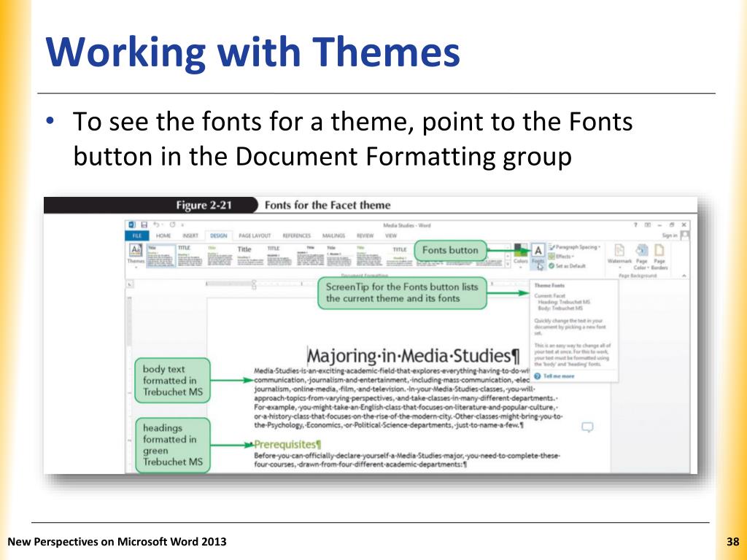Screen dimensions: 747x560
Task: Expand the Paragraph Spacing dropdown
Action: pyautogui.click(x=574, y=247)
